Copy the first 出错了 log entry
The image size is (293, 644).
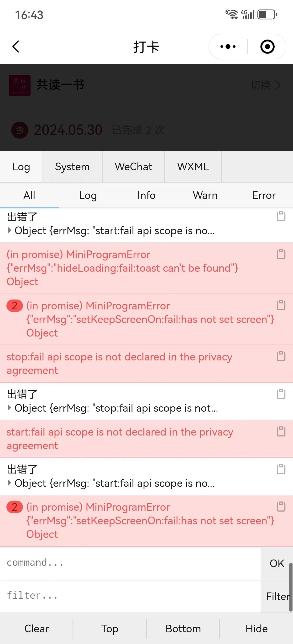[281, 217]
